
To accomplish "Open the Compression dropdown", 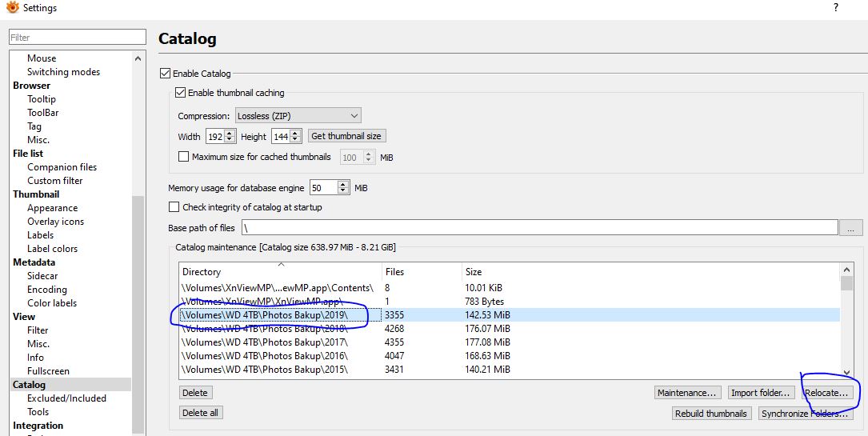I will [x=298, y=116].
